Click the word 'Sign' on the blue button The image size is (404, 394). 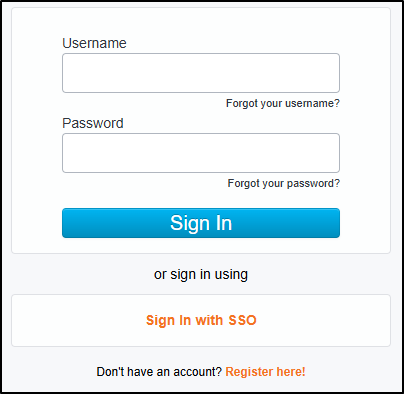(189, 223)
